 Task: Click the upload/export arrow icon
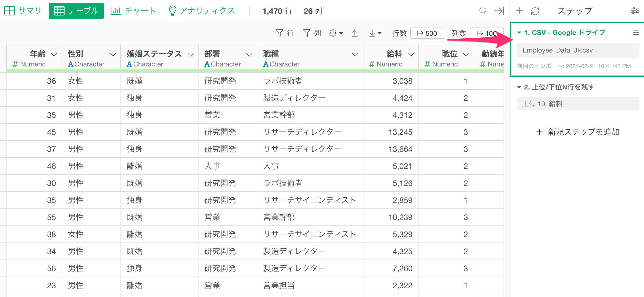[355, 33]
